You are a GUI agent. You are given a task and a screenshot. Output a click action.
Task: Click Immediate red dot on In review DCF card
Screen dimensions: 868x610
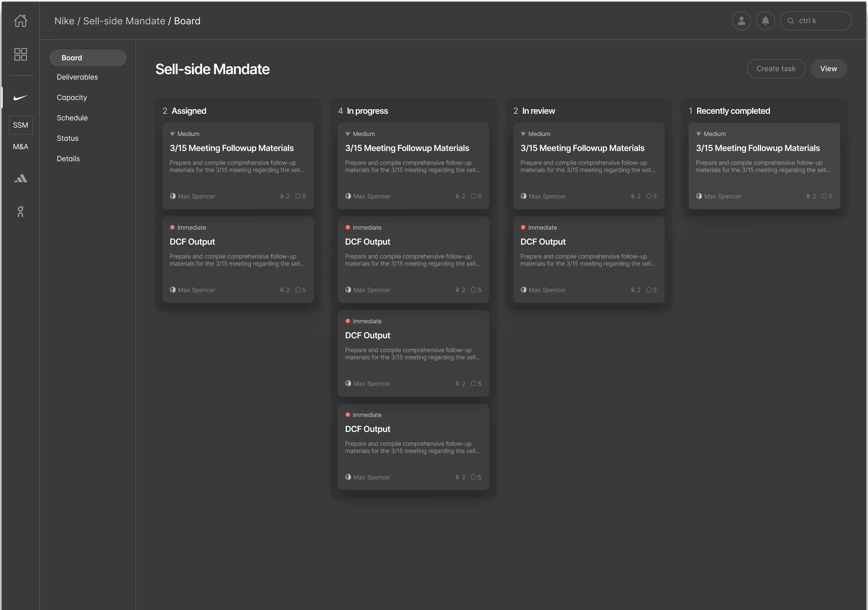point(523,228)
